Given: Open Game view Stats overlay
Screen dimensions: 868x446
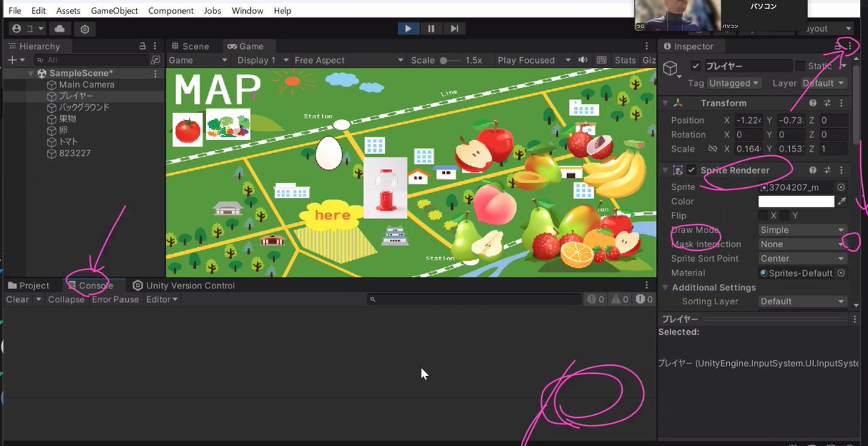Looking at the screenshot, I should pyautogui.click(x=625, y=60).
